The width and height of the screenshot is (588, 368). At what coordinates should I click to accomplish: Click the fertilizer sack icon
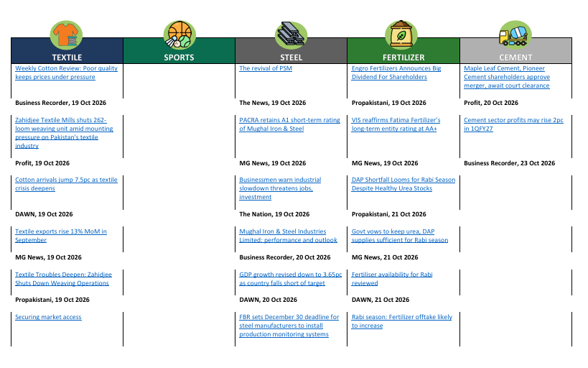click(401, 35)
